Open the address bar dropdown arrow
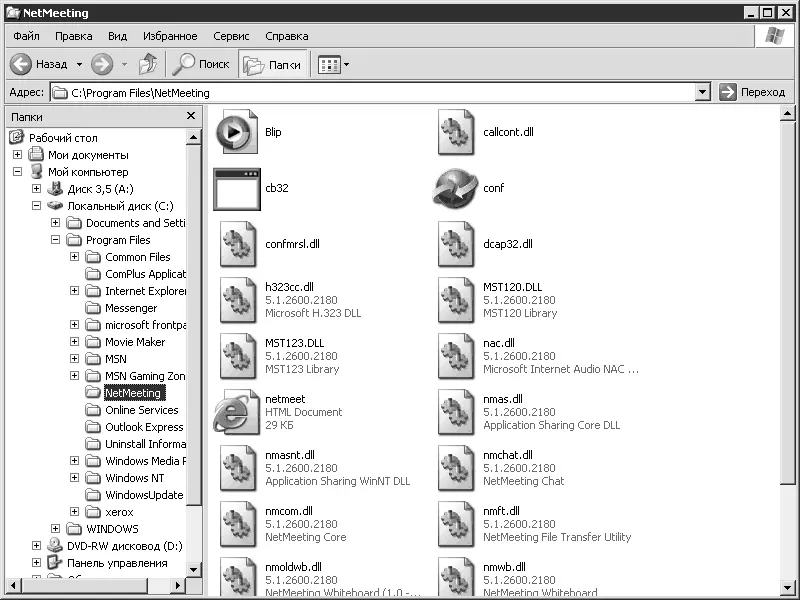800x600 pixels. tap(702, 92)
